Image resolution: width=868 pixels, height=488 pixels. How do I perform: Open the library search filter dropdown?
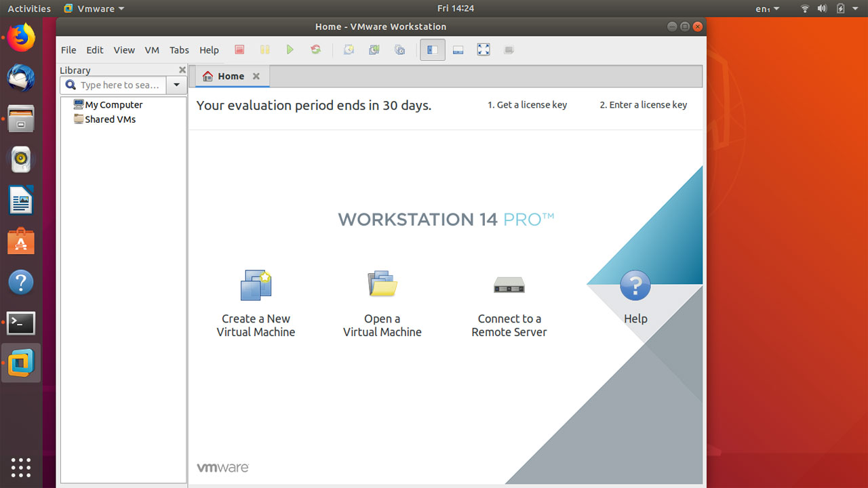point(176,85)
